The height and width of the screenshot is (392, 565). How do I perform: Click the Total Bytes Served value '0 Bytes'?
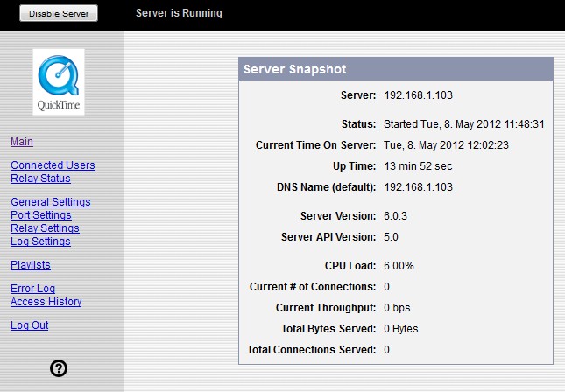pyautogui.click(x=400, y=329)
